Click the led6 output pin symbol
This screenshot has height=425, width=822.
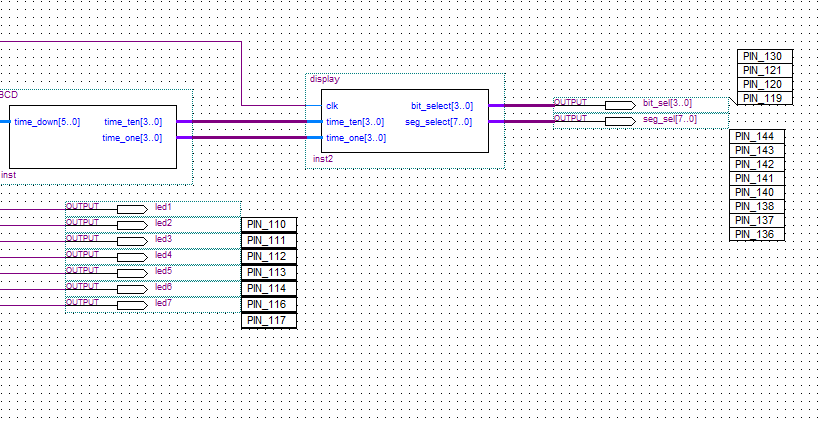pos(132,288)
